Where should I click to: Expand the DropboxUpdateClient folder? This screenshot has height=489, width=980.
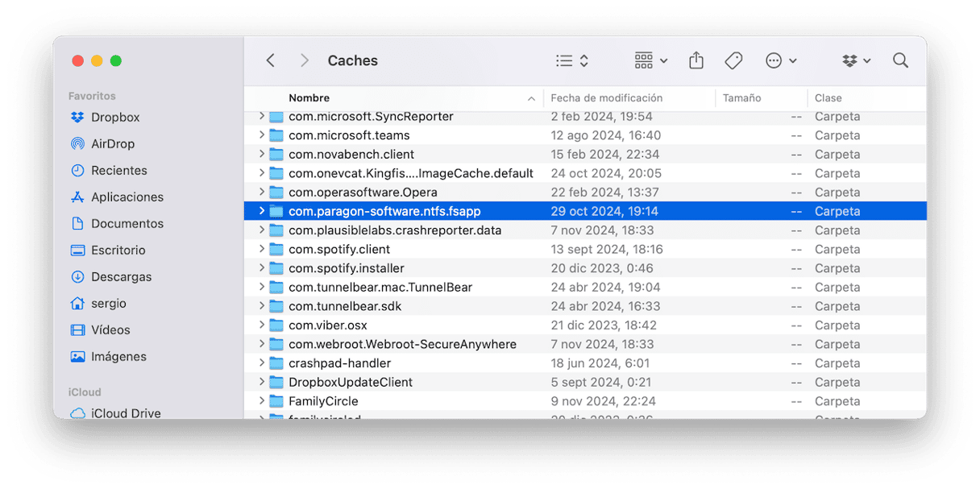click(262, 382)
